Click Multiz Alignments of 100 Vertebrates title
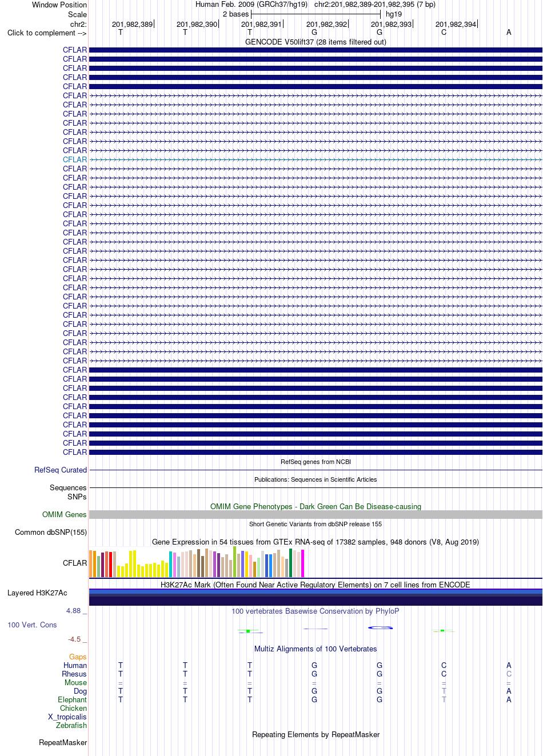This screenshot has height=756, width=543. coord(316,649)
